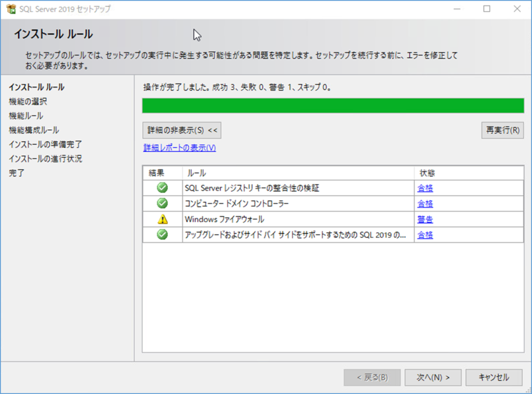Viewport: 532px width, 394px height.
Task: Open the 警告 link for Windows ファイアウォール
Action: [x=425, y=220]
